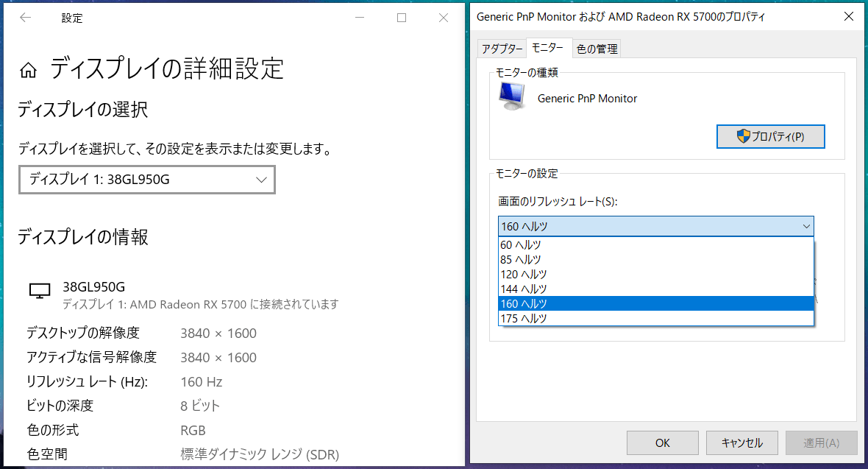Click the 標準ダイナミック レンジ (SDR) value
868x469 pixels.
click(260, 454)
